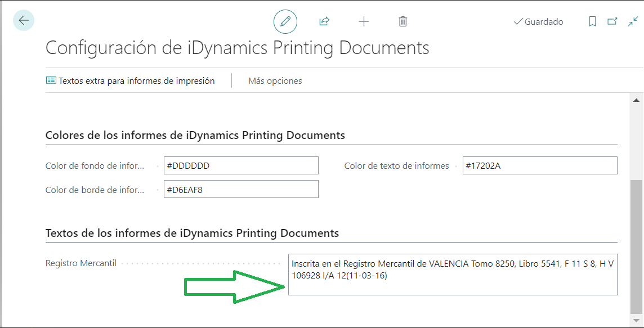Click into the Registro Mercantil text box
Image resolution: width=644 pixels, height=328 pixels.
coord(453,274)
